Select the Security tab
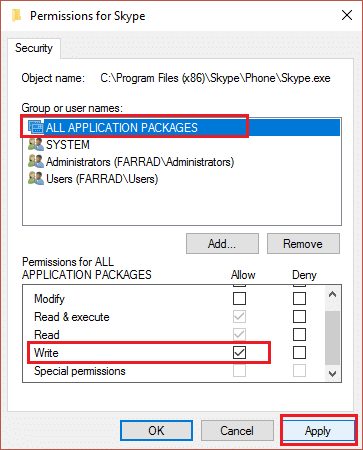 pos(34,48)
